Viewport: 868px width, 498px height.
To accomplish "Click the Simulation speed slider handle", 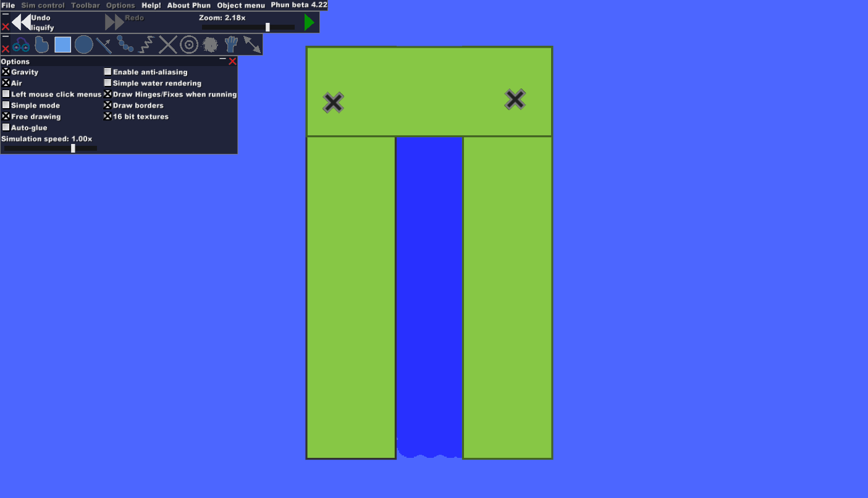I will (x=73, y=148).
